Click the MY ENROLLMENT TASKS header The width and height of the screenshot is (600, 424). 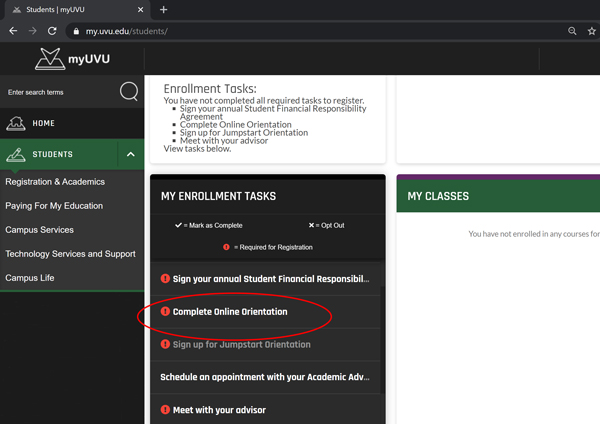pos(218,196)
